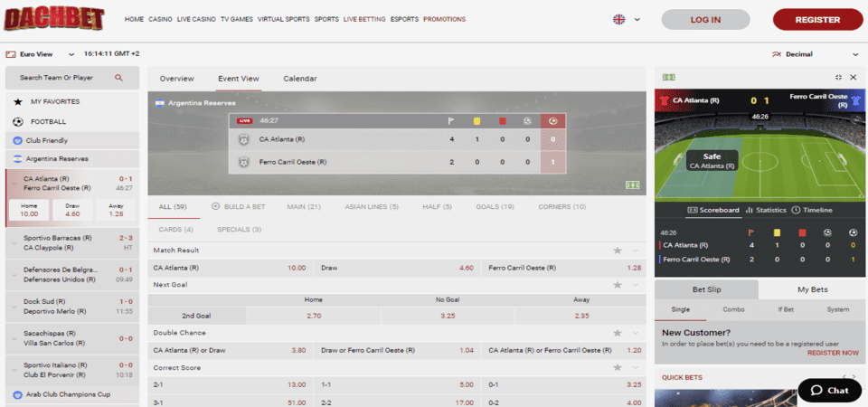Viewport: 868px width, 407px height.
Task: Click the LOG IN button
Action: [x=706, y=19]
